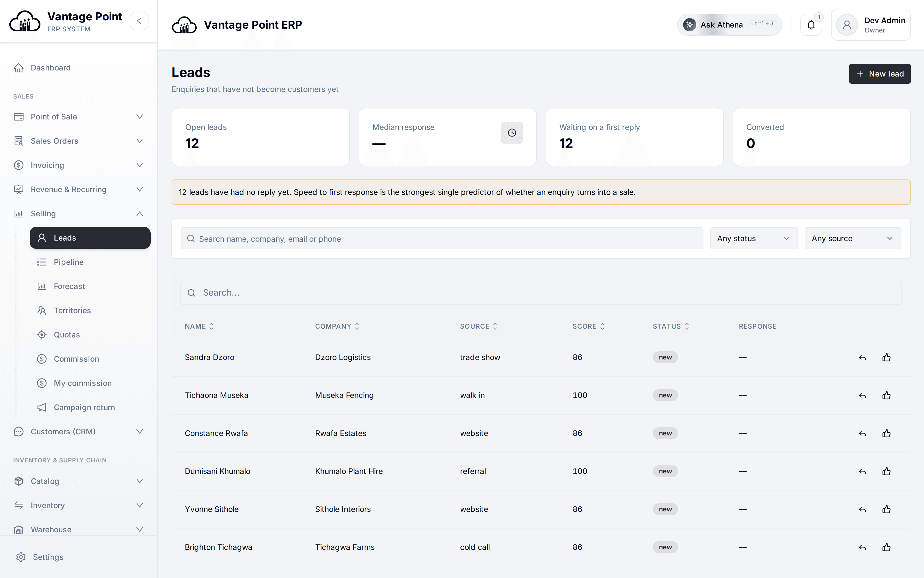Expand the Catalog section
Screen dimensions: 924x578
point(79,481)
